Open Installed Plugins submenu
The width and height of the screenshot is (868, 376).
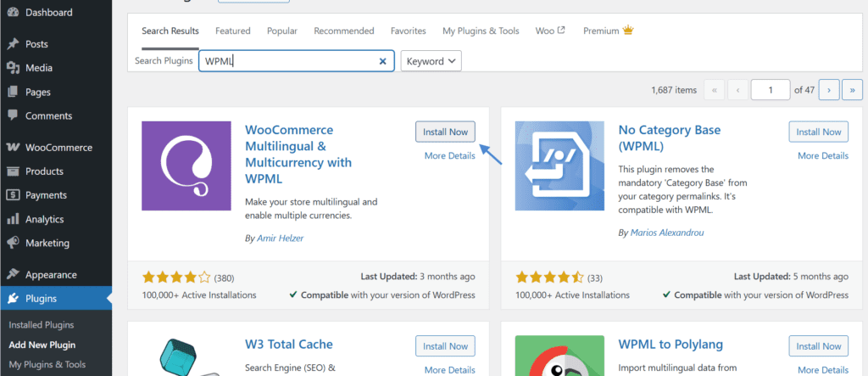click(x=42, y=325)
